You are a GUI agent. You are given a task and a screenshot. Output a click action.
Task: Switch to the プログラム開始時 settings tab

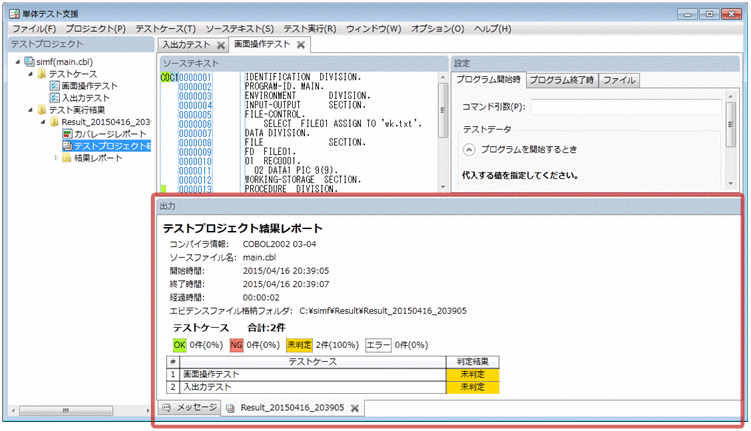click(488, 79)
